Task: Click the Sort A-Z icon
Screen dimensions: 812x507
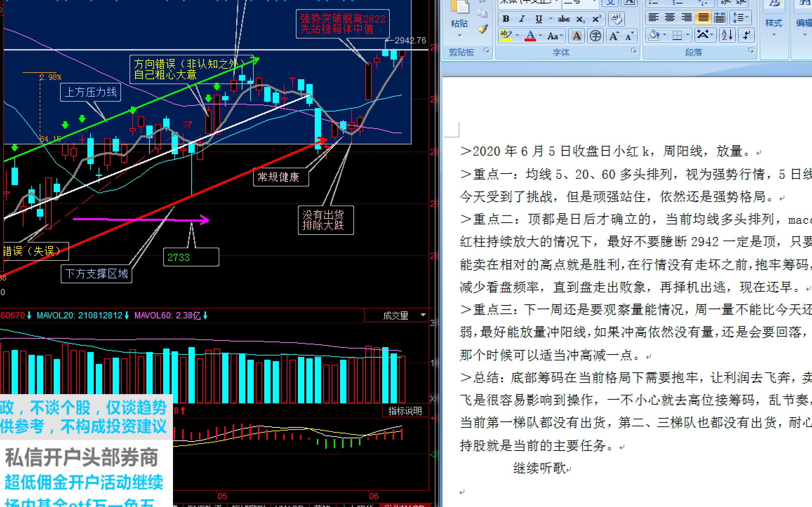Action: [x=727, y=35]
